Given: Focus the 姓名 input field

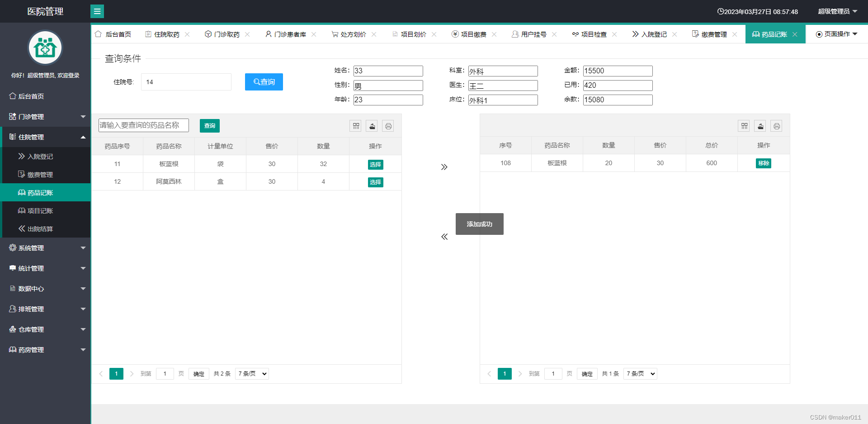Looking at the screenshot, I should 388,71.
